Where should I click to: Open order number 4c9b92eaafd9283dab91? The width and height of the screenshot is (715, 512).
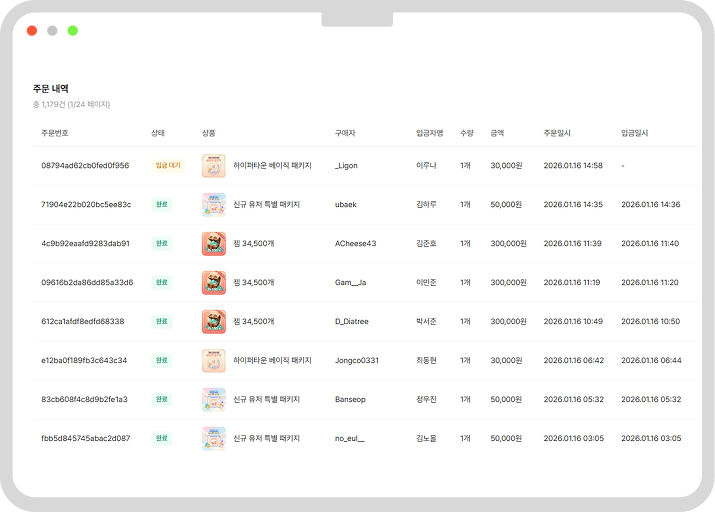coord(85,243)
